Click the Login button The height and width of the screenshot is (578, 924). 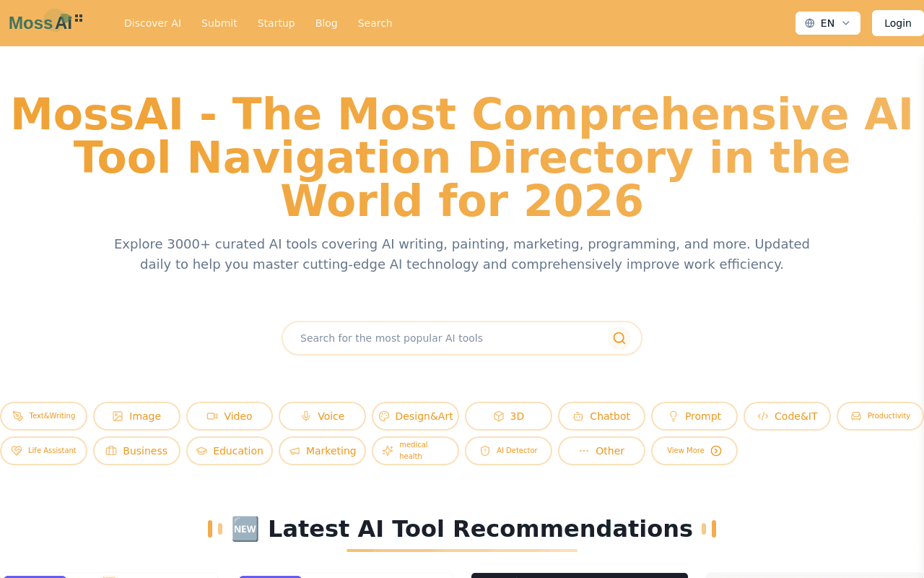click(898, 23)
